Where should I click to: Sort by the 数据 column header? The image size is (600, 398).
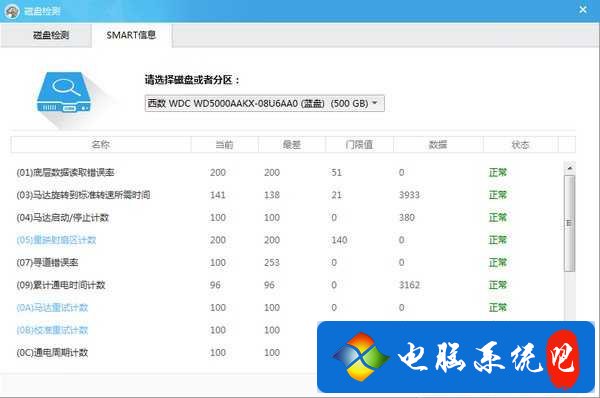pos(438,145)
